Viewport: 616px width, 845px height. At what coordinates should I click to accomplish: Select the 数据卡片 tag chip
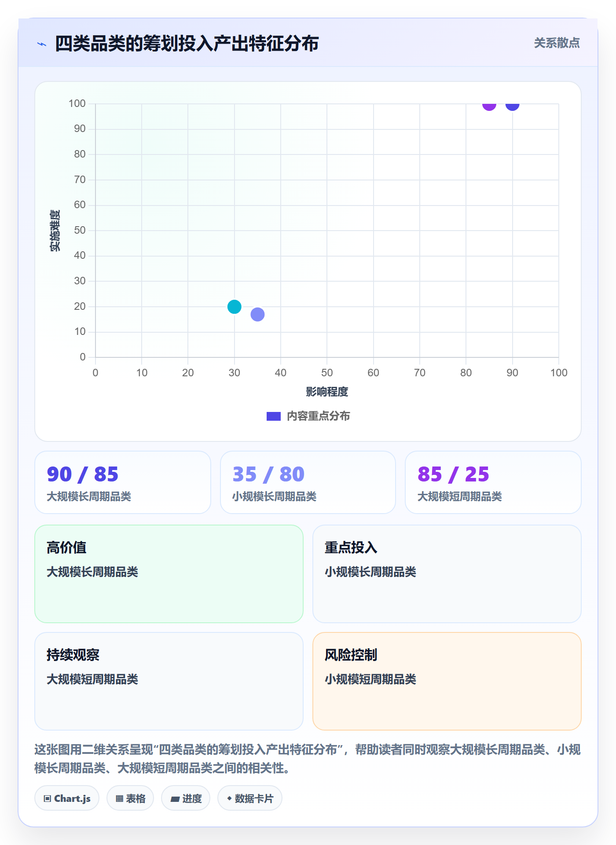250,798
